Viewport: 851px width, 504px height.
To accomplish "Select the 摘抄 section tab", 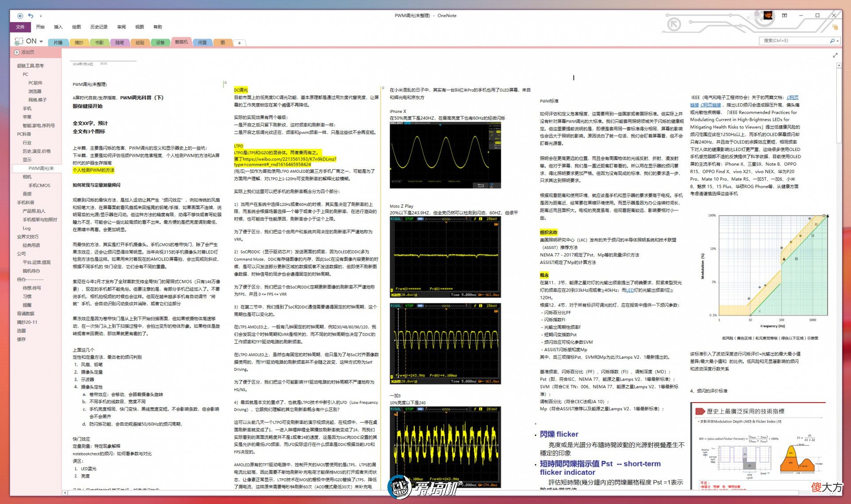I will point(79,43).
